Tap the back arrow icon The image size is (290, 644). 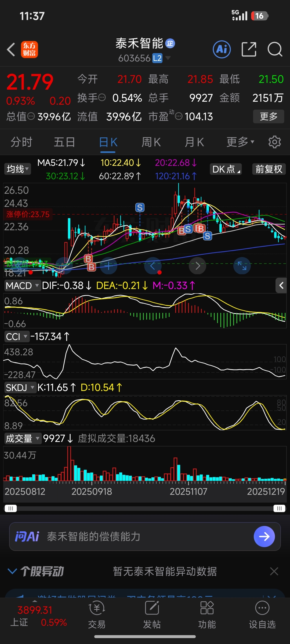(11, 50)
